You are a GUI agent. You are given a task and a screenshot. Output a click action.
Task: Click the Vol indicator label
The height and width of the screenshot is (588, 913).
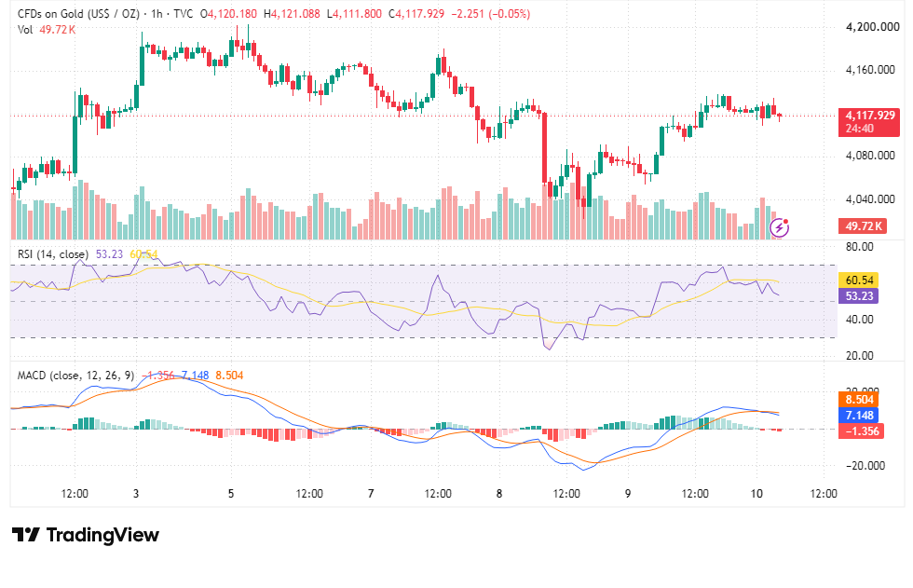pos(25,30)
